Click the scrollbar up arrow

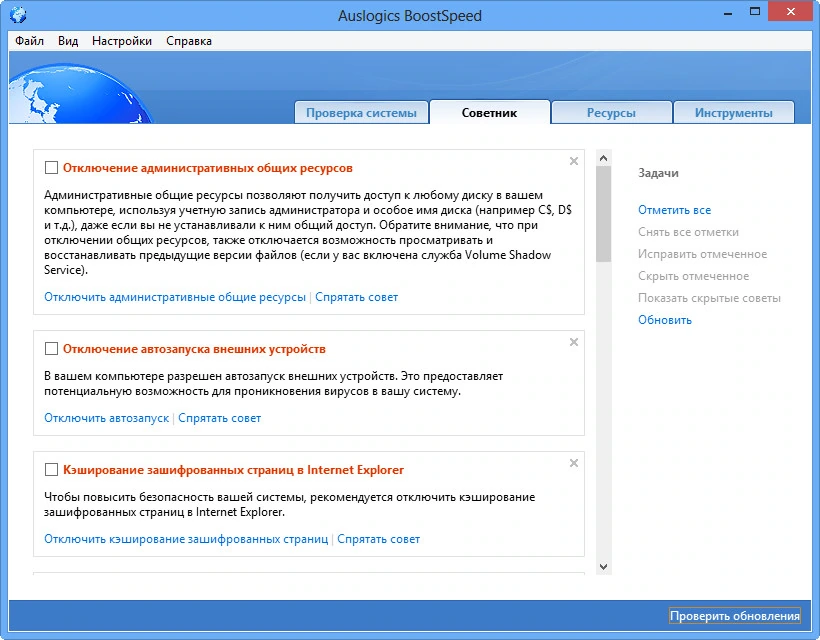[603, 158]
